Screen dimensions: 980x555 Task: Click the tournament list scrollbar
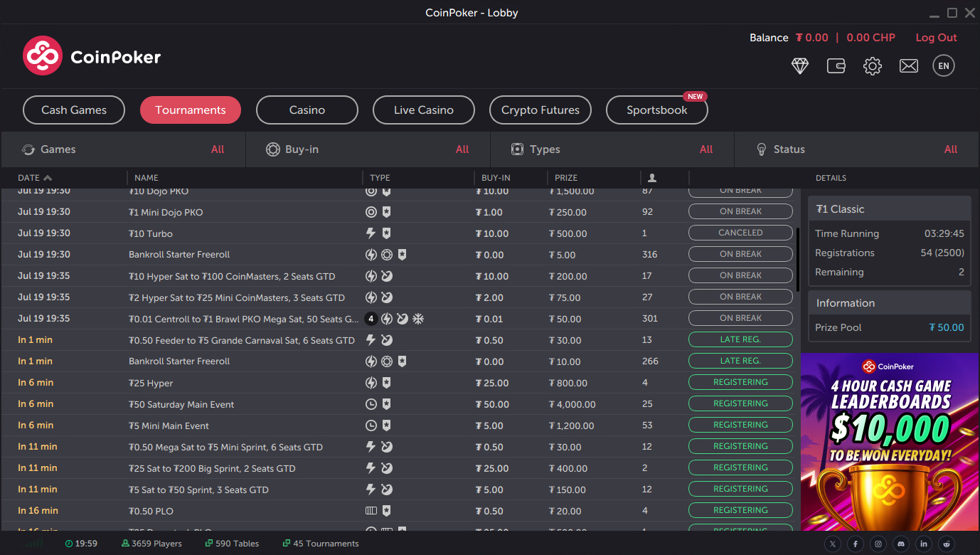click(x=798, y=260)
